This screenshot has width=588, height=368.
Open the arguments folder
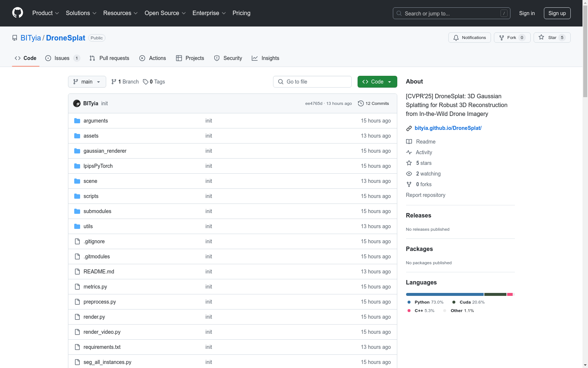point(96,121)
